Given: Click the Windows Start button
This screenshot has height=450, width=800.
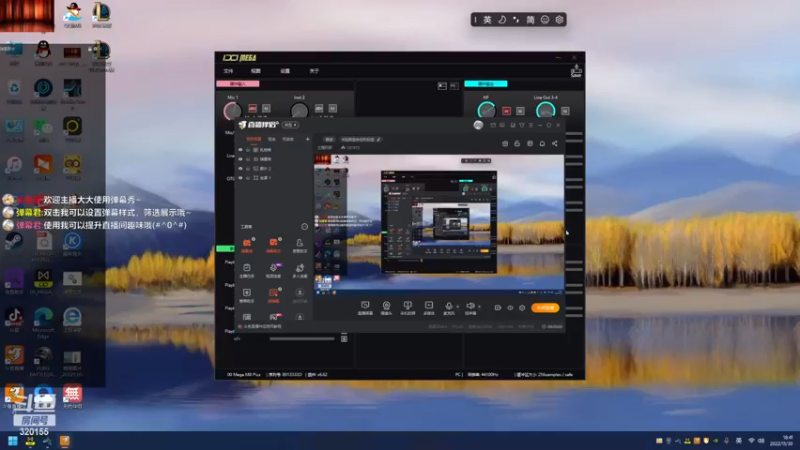Looking at the screenshot, I should (13, 441).
